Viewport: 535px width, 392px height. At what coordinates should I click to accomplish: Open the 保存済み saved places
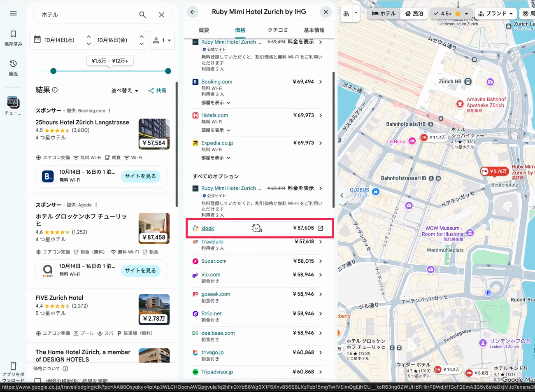tap(13, 38)
